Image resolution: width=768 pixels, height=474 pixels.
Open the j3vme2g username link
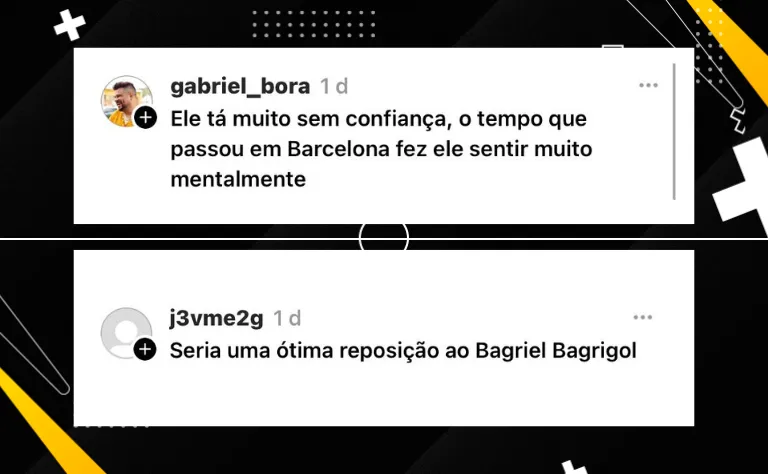coord(216,318)
